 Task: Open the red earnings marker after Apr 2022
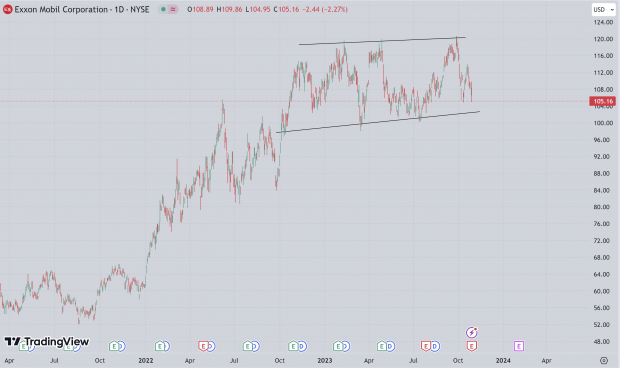(203, 347)
